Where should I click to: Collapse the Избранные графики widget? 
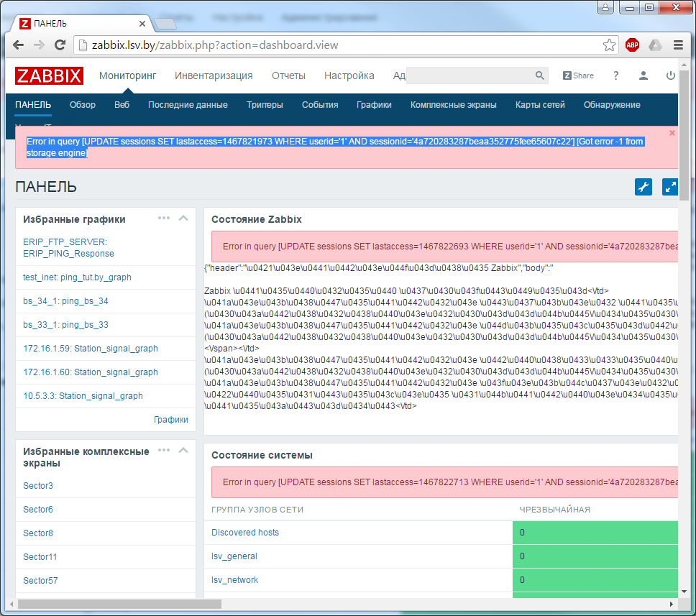[x=183, y=218]
